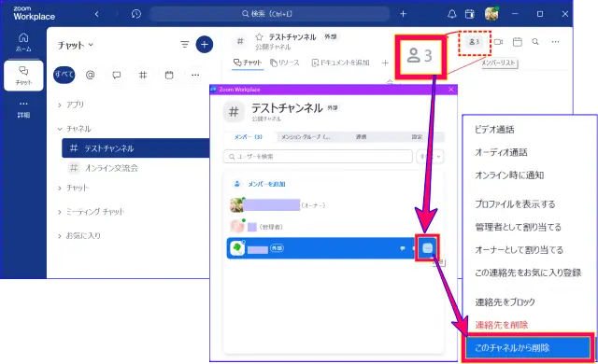Viewport: 598px width, 364px height.
Task: Open the schedule icon in channel header
Action: coord(517,42)
